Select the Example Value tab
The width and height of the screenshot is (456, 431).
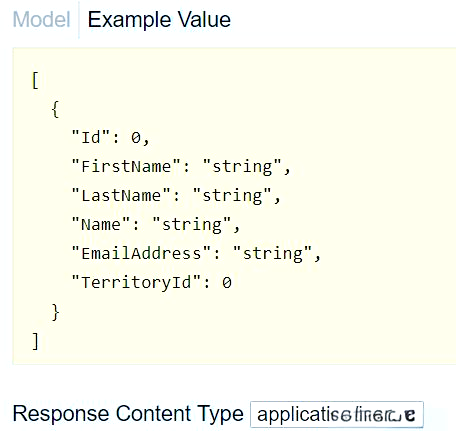pos(159,20)
